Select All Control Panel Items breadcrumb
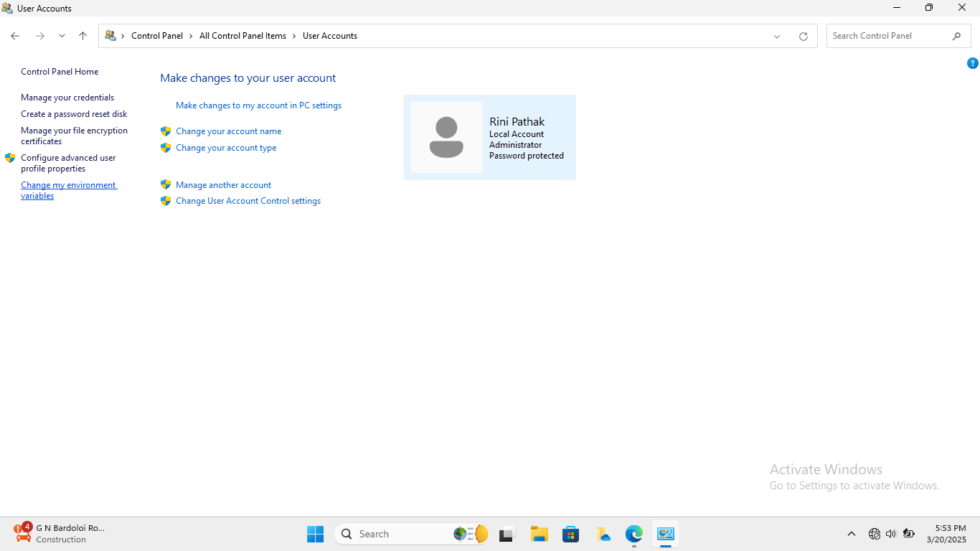The width and height of the screenshot is (980, 551). (x=242, y=36)
